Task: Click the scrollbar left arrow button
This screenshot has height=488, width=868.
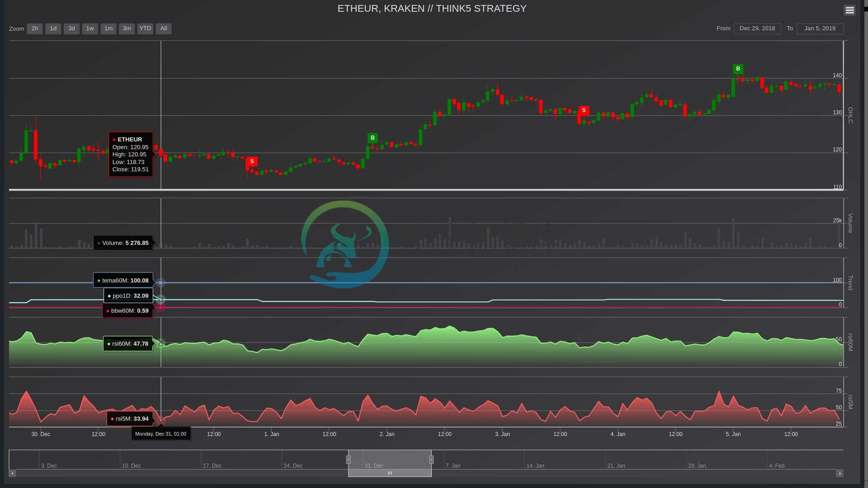Action: tap(12, 473)
